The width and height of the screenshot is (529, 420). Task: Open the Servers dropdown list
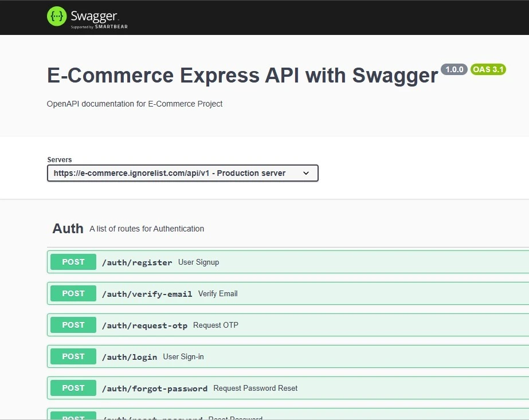tap(182, 173)
